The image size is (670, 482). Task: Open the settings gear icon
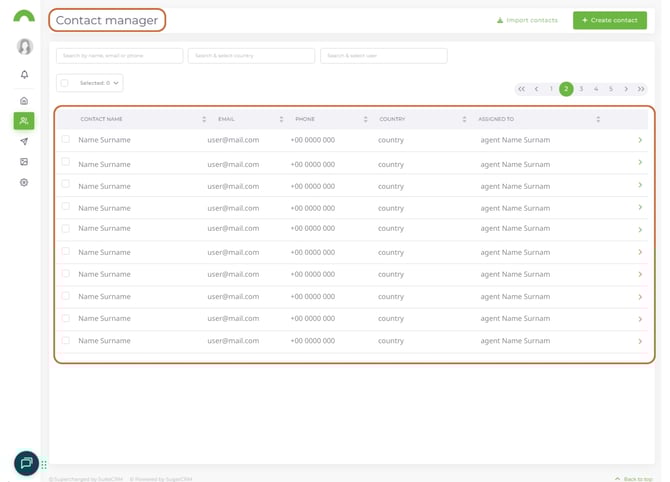tap(24, 182)
